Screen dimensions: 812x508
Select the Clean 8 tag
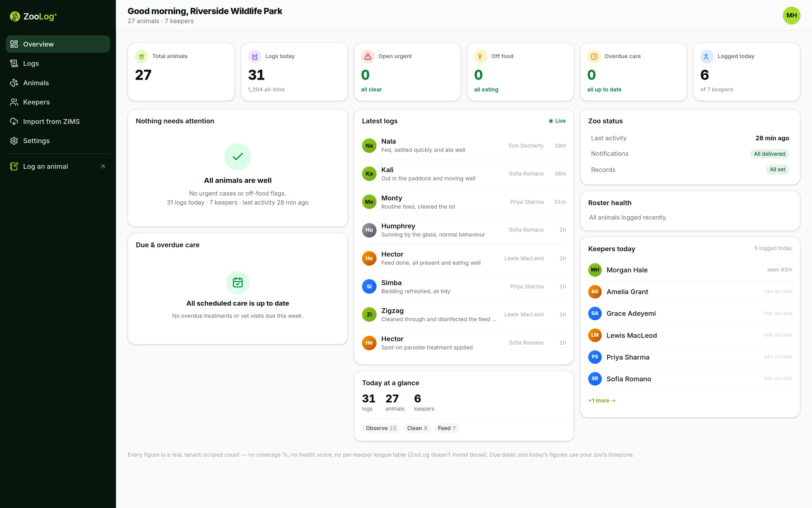(x=417, y=428)
